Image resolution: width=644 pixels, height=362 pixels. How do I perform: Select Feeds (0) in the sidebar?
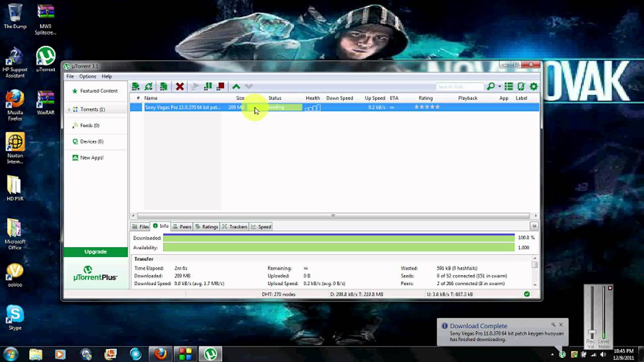[90, 125]
